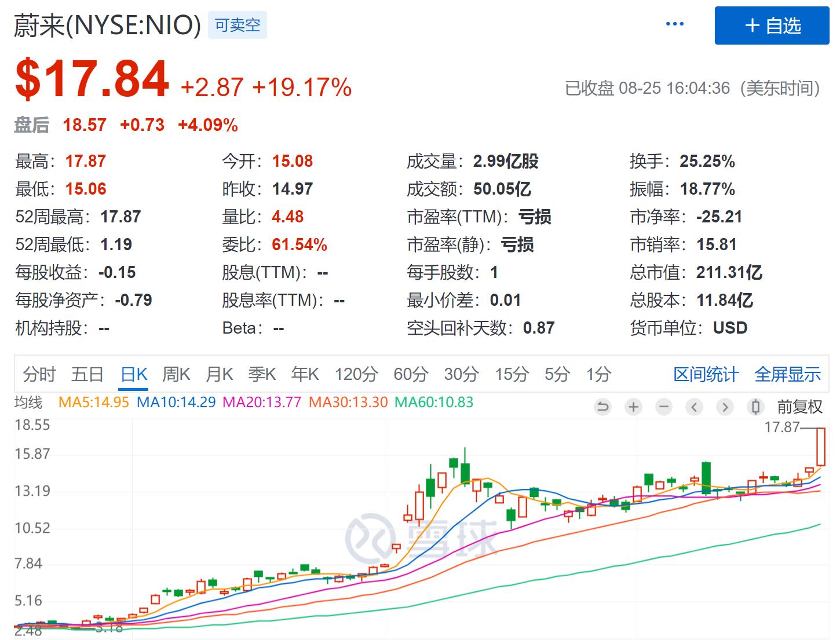Viewport: 840px width, 640px height.
Task: Open the three-dot more options menu
Action: coord(675,24)
